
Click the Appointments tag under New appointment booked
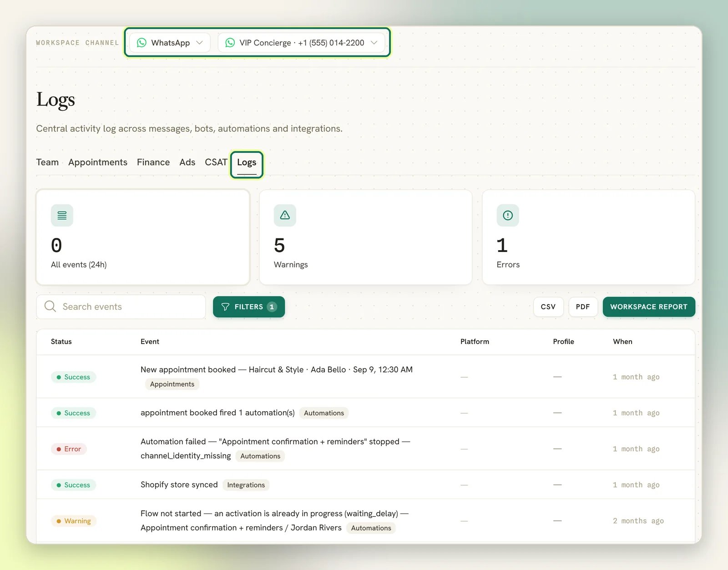(172, 384)
